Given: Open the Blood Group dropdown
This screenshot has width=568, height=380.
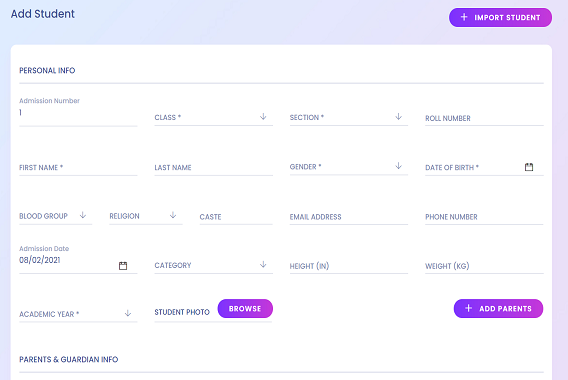Looking at the screenshot, I should tap(55, 216).
